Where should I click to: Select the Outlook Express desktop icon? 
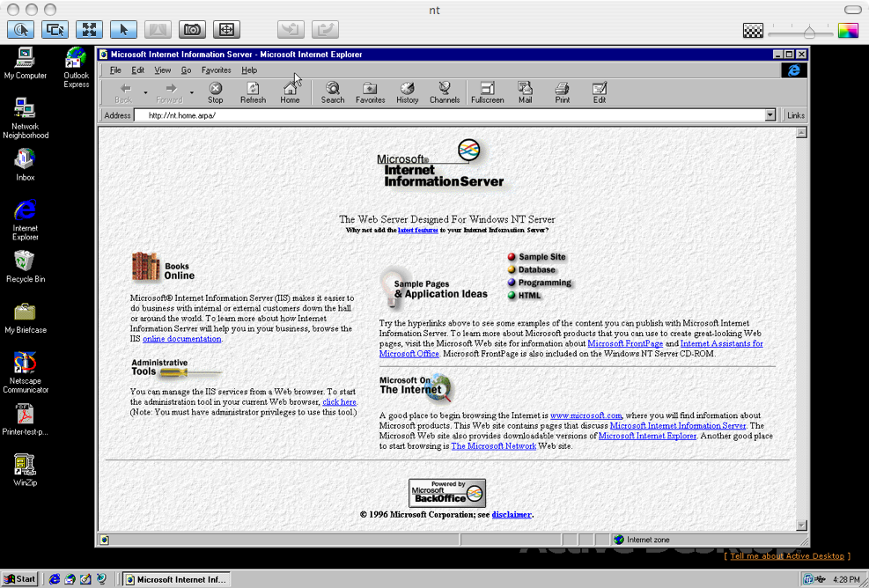76,67
